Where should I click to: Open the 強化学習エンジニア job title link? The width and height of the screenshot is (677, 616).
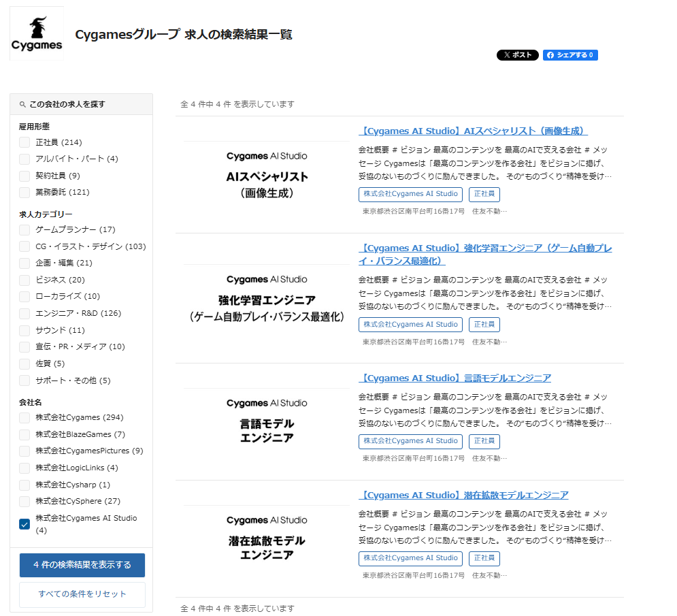coord(485,255)
